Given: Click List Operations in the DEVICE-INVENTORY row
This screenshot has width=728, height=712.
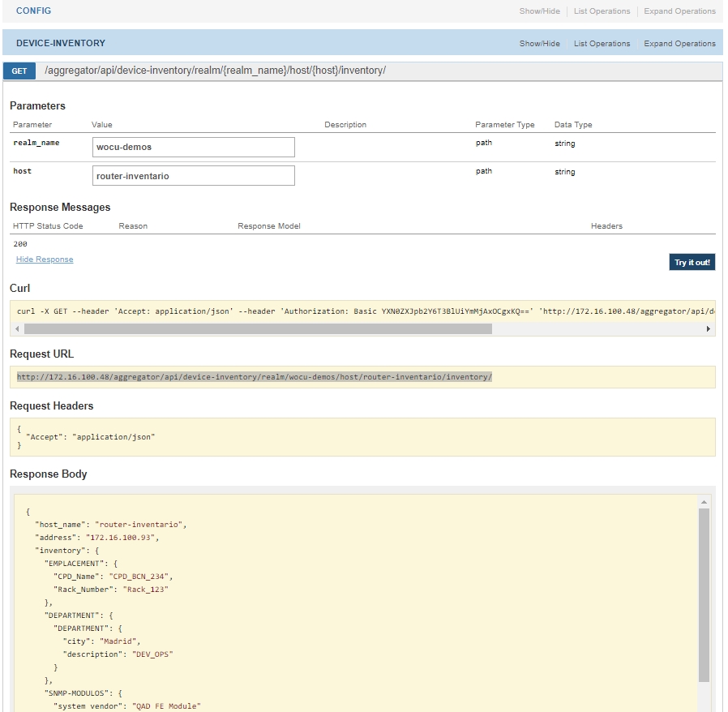Looking at the screenshot, I should (x=602, y=44).
